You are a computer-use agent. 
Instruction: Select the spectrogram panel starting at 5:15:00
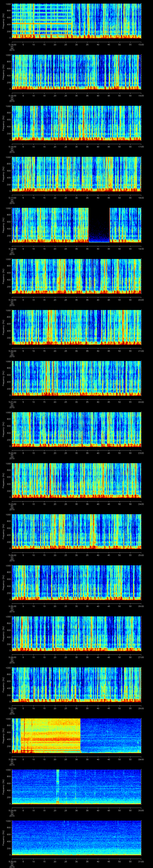(x=77, y=72)
